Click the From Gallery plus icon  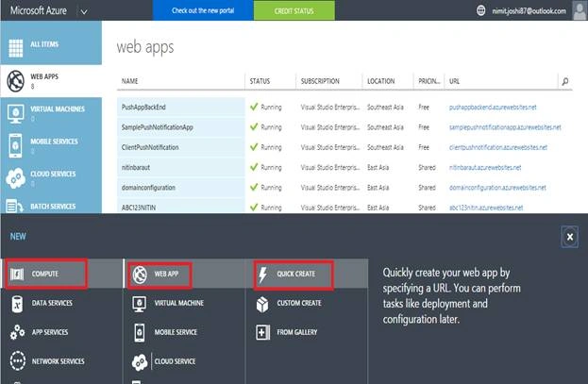[262, 332]
